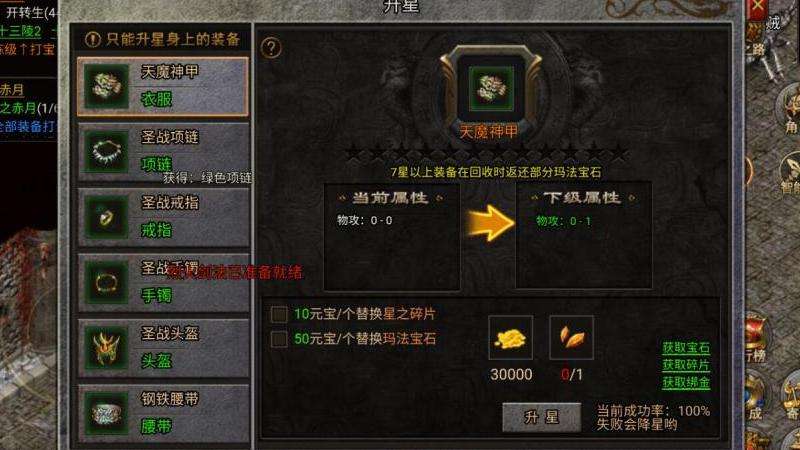Select the 圣战项链 necklace item
The width and height of the screenshot is (800, 450).
[x=163, y=152]
